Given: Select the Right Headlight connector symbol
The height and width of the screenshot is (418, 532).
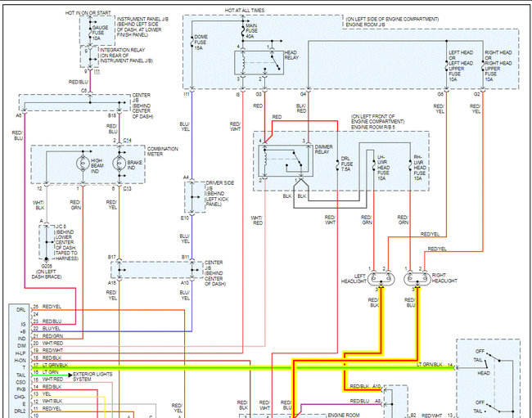Looking at the screenshot, I should point(417,279).
